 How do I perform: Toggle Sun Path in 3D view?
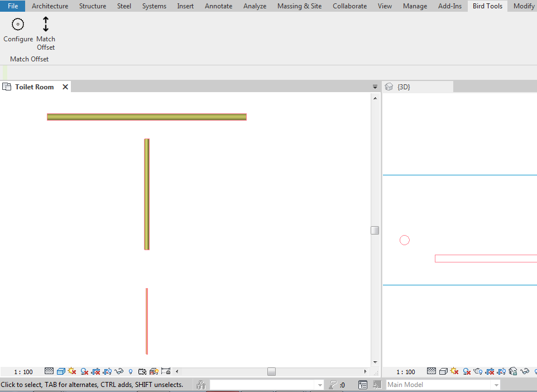[454, 371]
